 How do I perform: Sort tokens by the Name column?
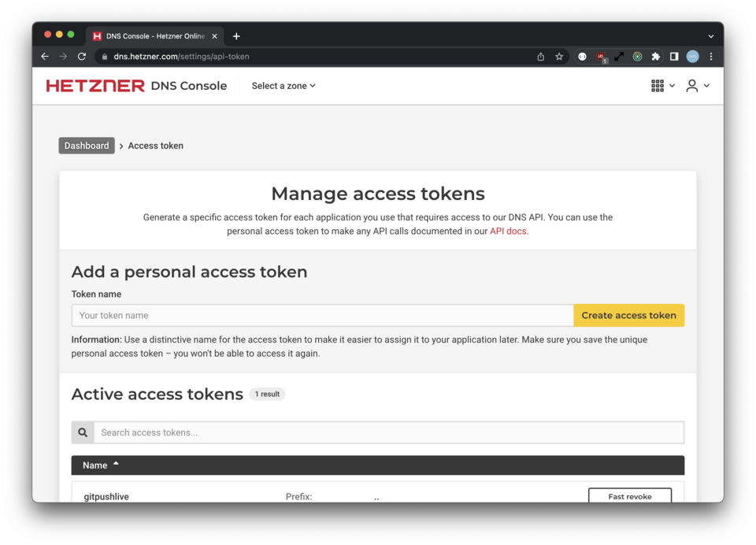point(100,465)
